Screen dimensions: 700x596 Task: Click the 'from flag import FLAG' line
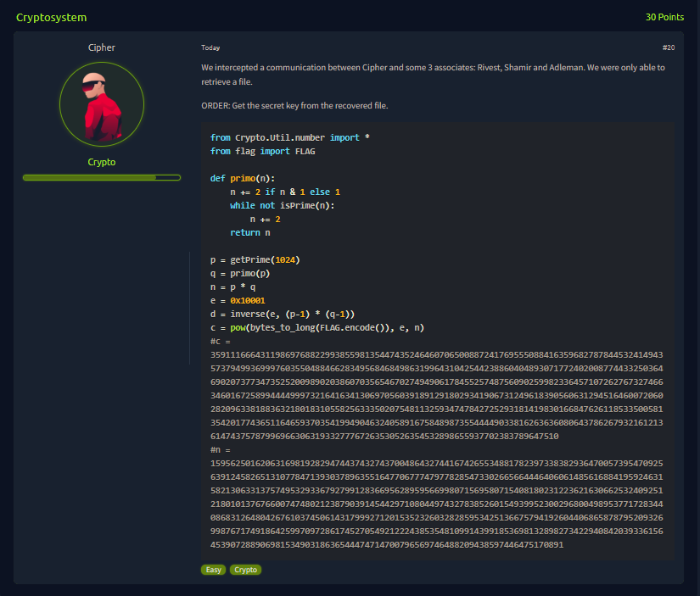coord(262,151)
